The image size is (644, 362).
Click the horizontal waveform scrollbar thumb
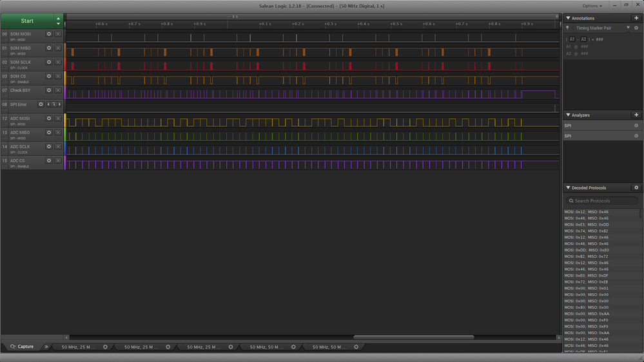coord(414,338)
